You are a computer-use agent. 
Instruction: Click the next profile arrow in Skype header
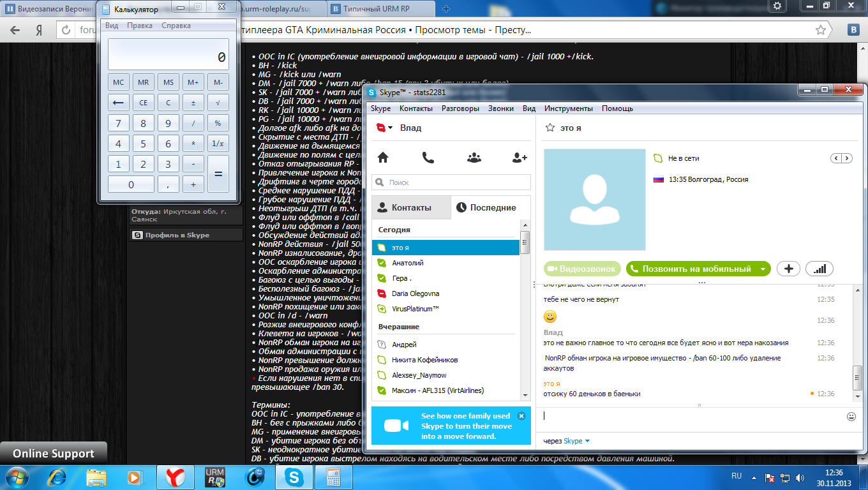click(847, 158)
